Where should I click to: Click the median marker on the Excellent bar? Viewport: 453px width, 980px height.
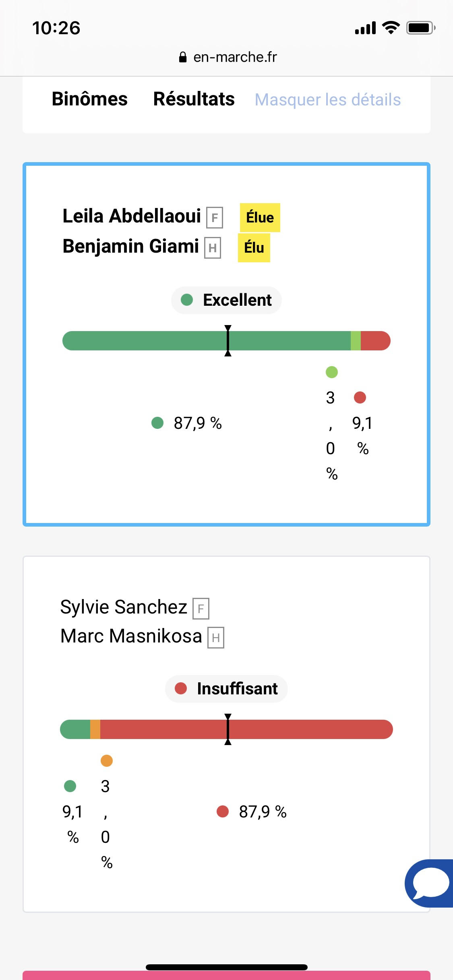pos(228,341)
